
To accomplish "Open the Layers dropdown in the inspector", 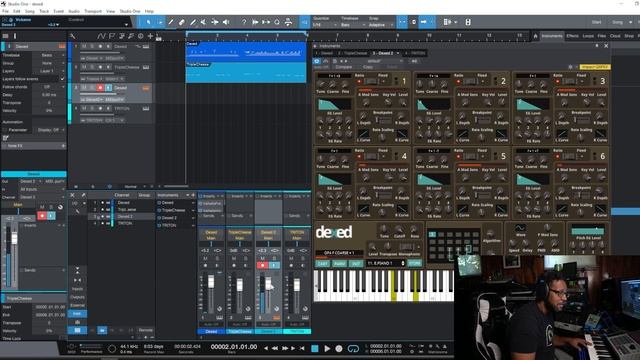I will tap(49, 71).
